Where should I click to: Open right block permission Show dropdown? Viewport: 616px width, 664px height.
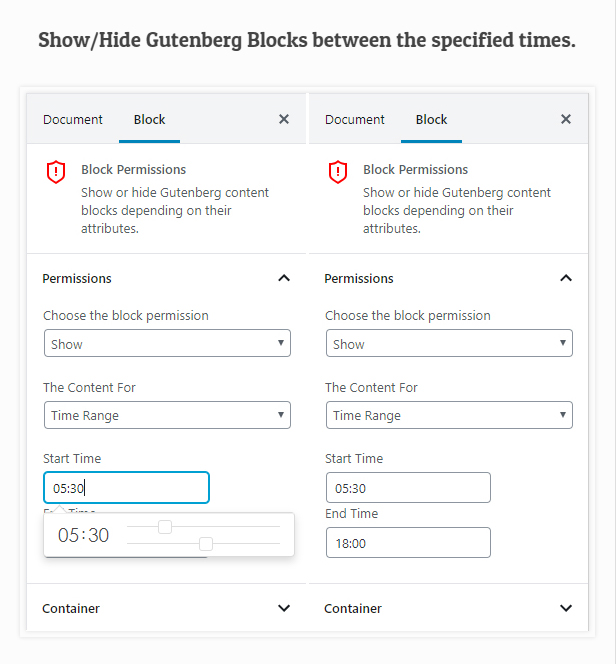(449, 344)
